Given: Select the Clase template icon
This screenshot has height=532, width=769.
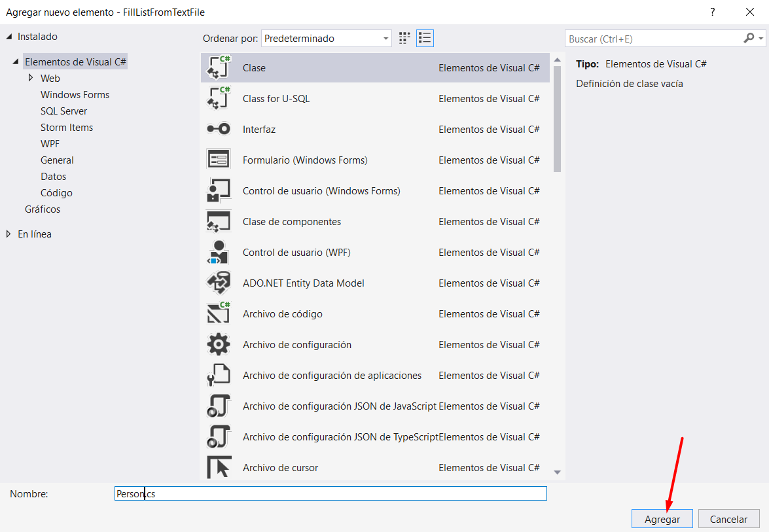Looking at the screenshot, I should coord(219,67).
